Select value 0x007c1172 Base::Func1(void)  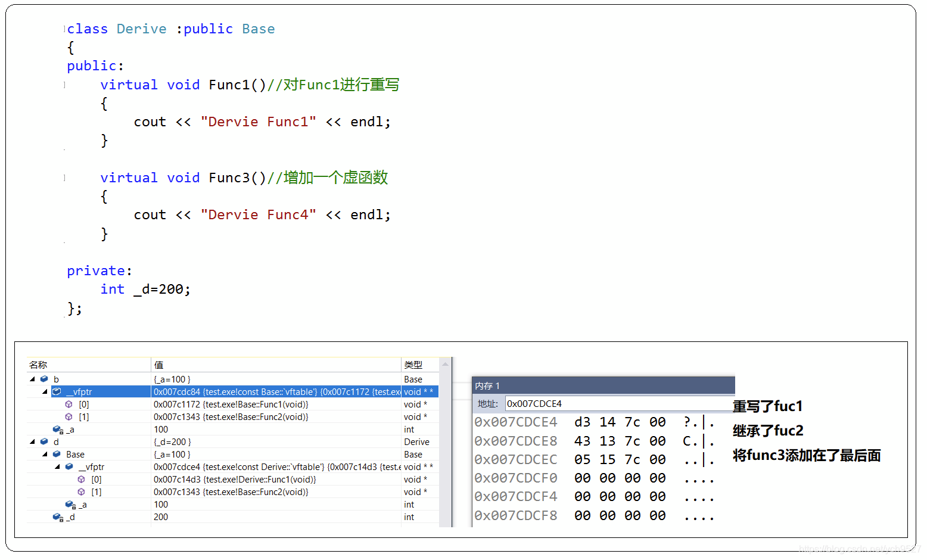tap(231, 404)
